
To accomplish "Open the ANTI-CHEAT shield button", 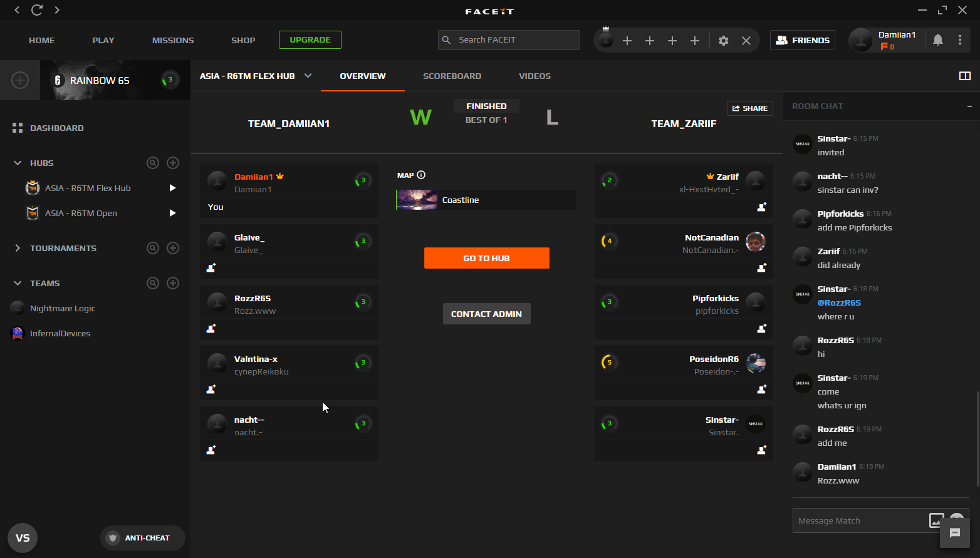I will pos(142,538).
